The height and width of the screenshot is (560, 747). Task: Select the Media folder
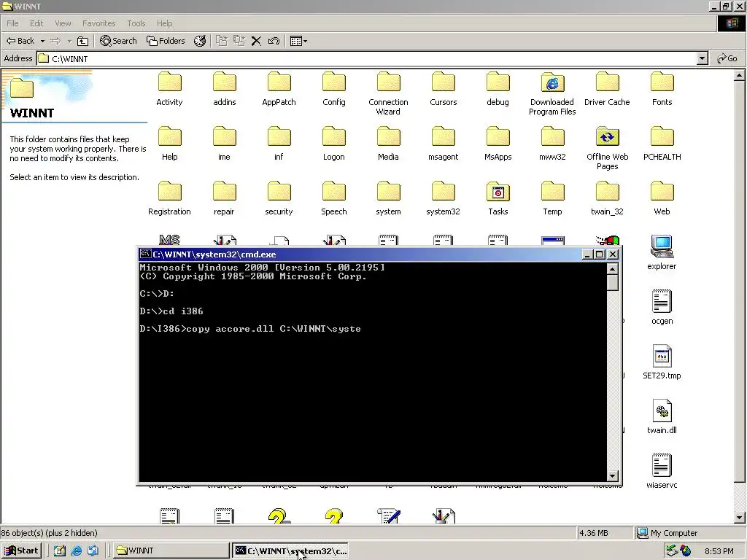[388, 144]
